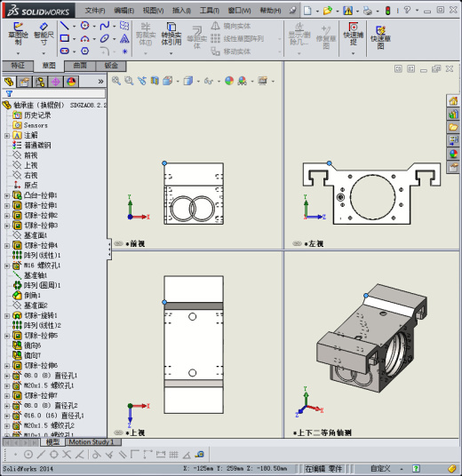
Task: Expand the 注解 annotations folder
Action: click(7, 136)
